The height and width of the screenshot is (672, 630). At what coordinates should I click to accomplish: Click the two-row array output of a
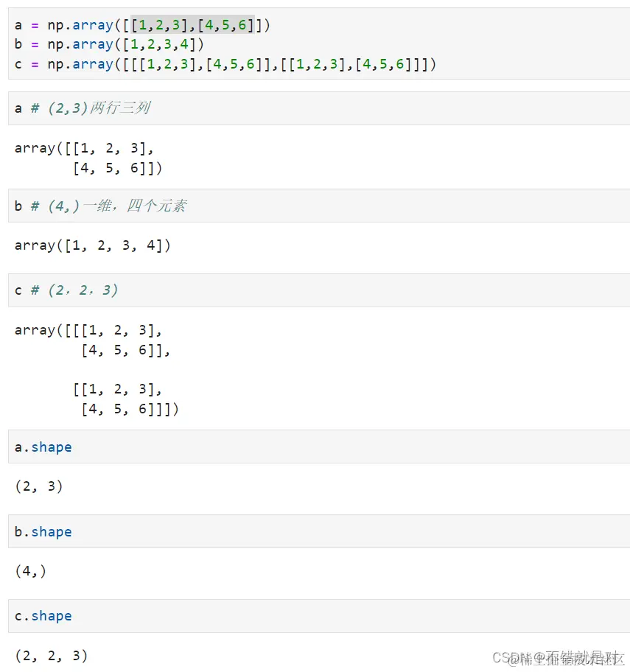click(x=88, y=158)
